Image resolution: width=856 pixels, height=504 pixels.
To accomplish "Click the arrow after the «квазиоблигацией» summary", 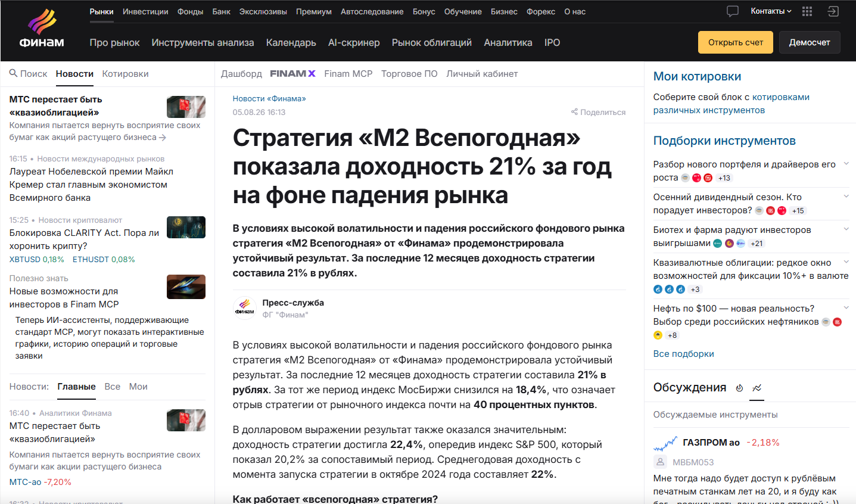I will pyautogui.click(x=163, y=138).
